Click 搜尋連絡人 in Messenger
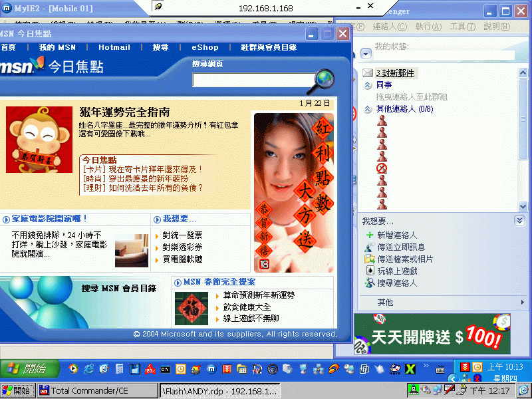532x399 pixels. pos(397,283)
